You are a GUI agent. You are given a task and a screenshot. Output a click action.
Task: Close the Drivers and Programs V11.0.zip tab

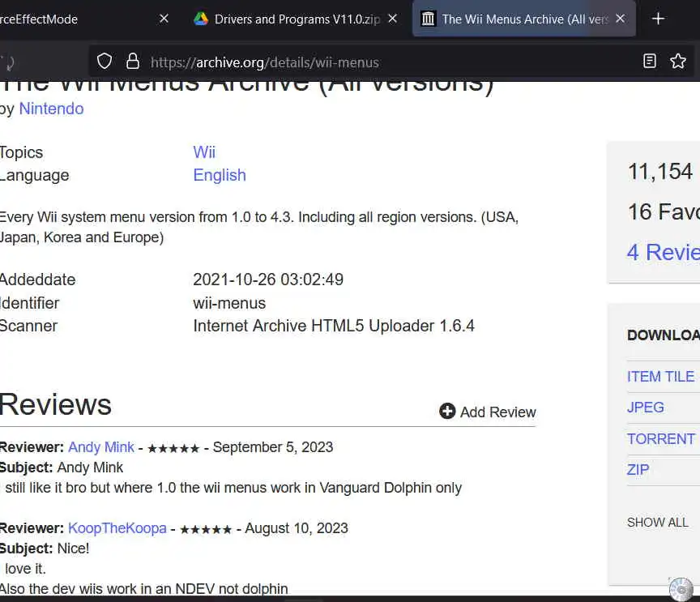pos(392,19)
